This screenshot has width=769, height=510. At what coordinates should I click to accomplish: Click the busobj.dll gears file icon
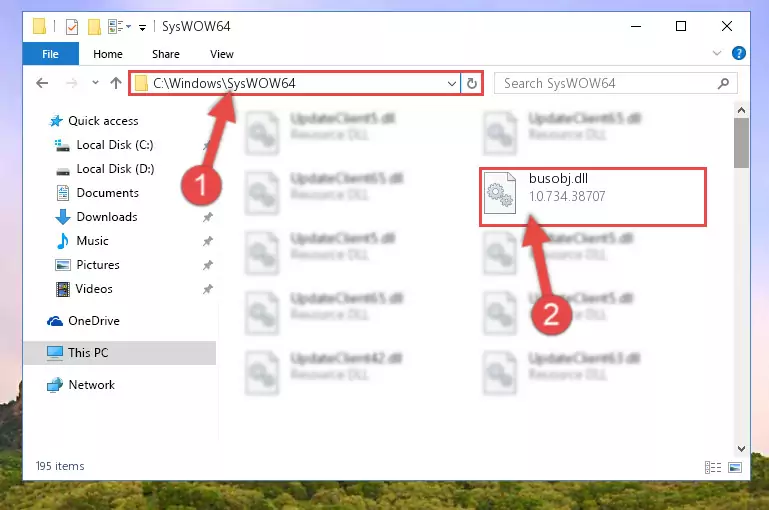500,193
